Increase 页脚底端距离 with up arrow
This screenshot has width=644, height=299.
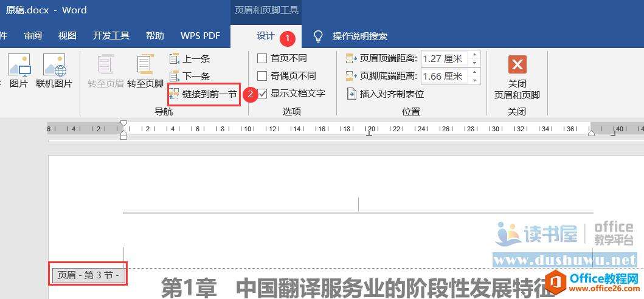475,72
